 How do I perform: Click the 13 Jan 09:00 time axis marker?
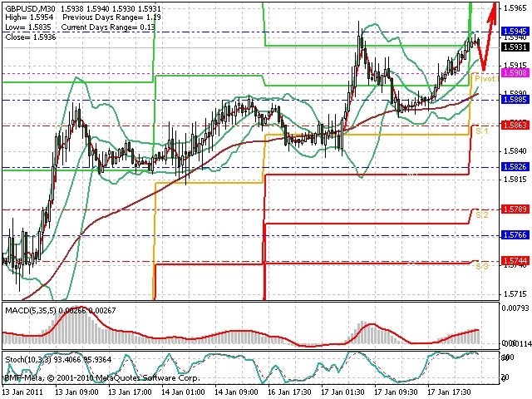[x=76, y=392]
